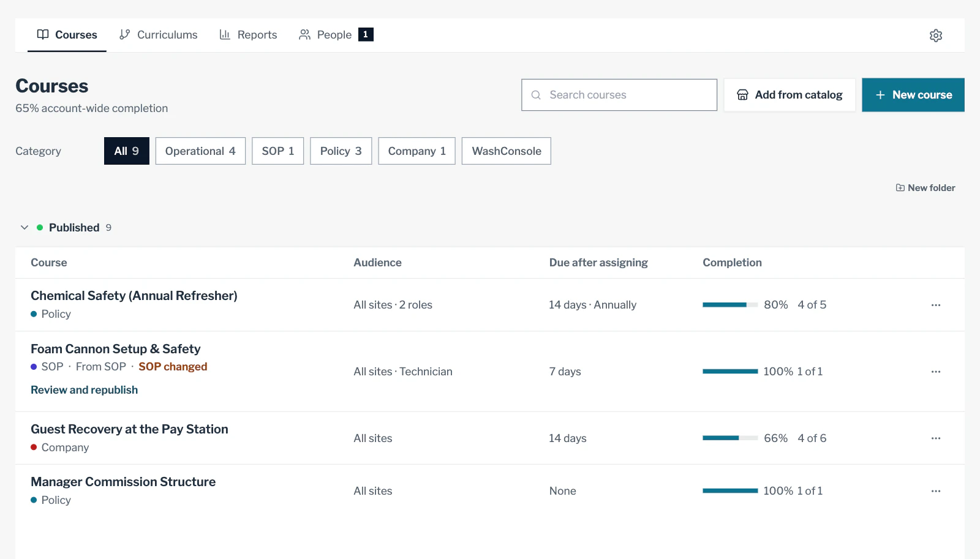Click Review and republish link
This screenshot has height=559, width=980.
(85, 390)
